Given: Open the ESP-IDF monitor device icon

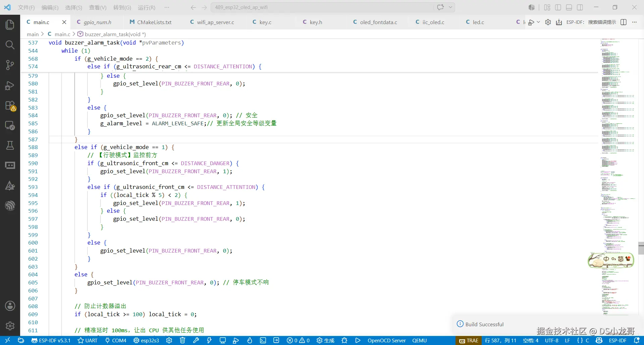Looking at the screenshot, I should tap(223, 340).
